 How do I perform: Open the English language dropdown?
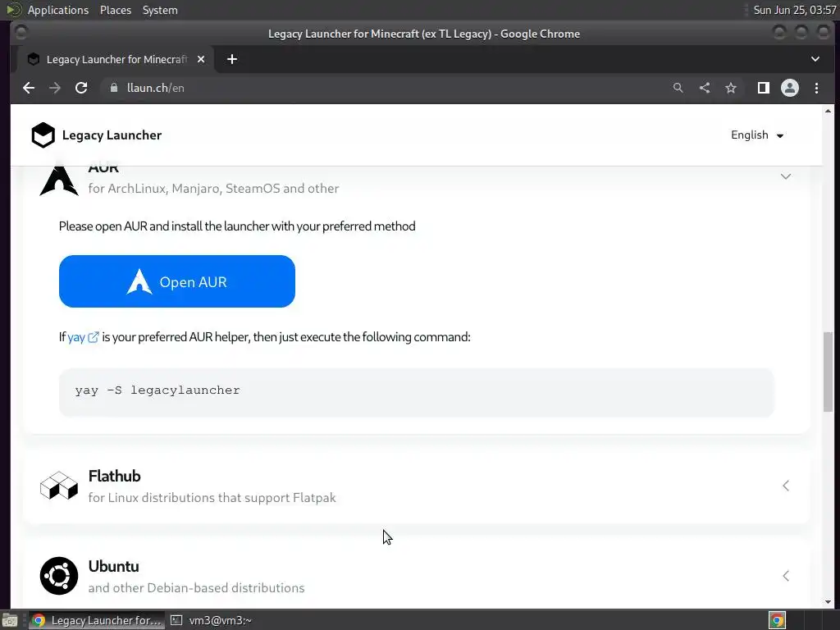[x=757, y=135]
